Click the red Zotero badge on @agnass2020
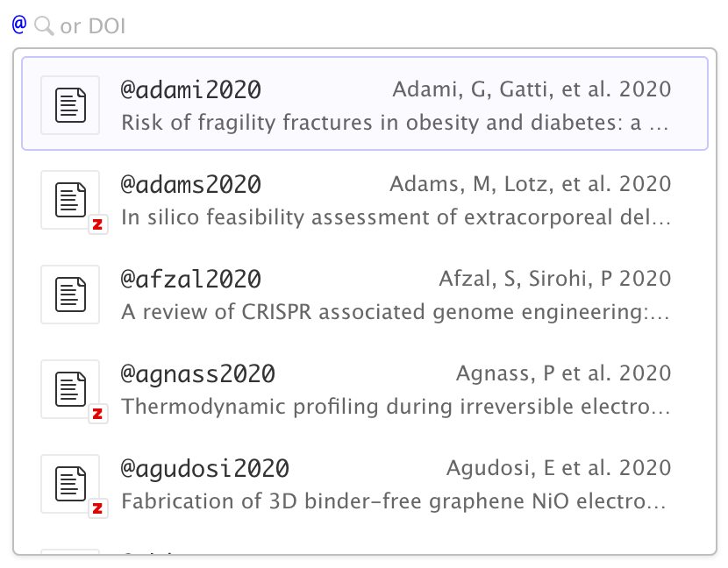 [98, 413]
